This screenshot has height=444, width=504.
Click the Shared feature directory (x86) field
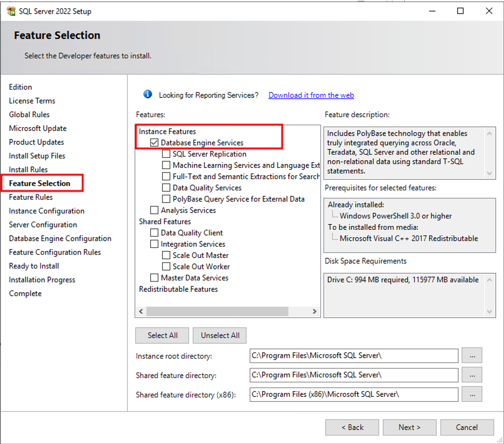coord(354,394)
